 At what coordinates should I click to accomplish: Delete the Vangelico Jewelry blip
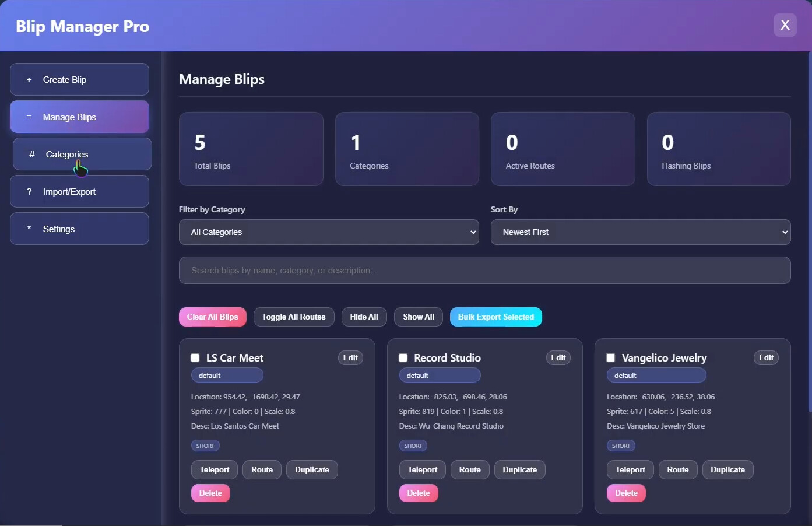click(626, 493)
